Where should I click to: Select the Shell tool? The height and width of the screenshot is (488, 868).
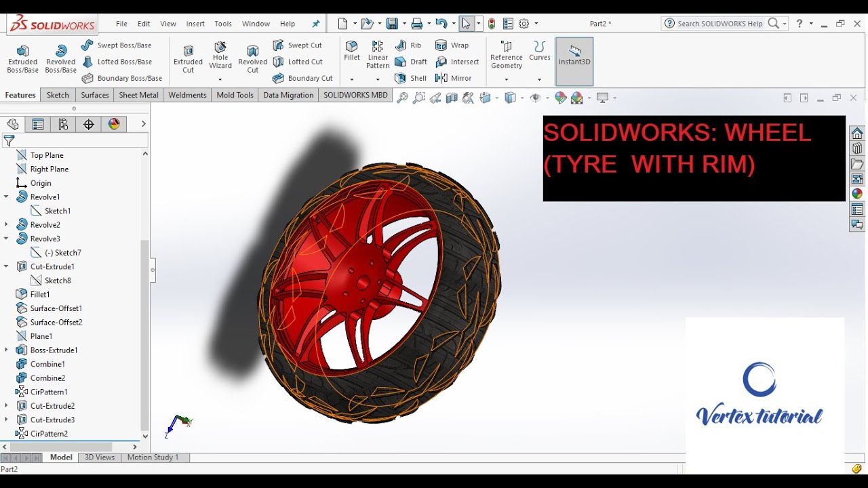411,78
